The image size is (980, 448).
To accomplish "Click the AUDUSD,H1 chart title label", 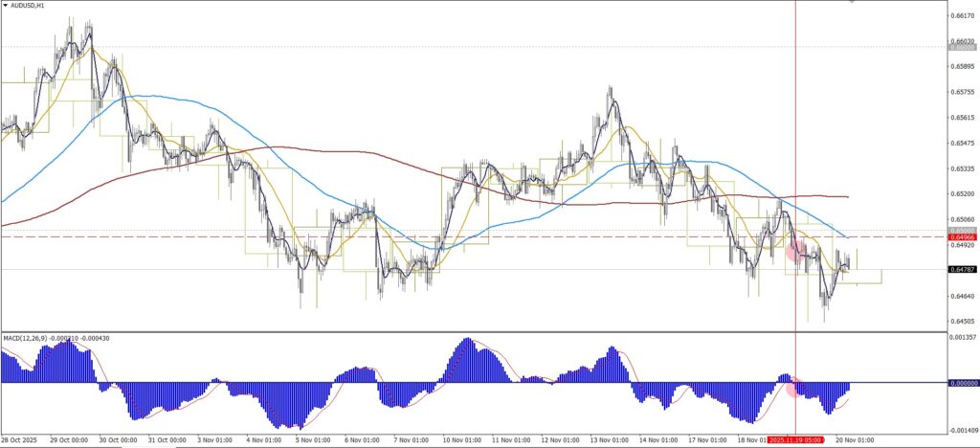I will point(29,5).
